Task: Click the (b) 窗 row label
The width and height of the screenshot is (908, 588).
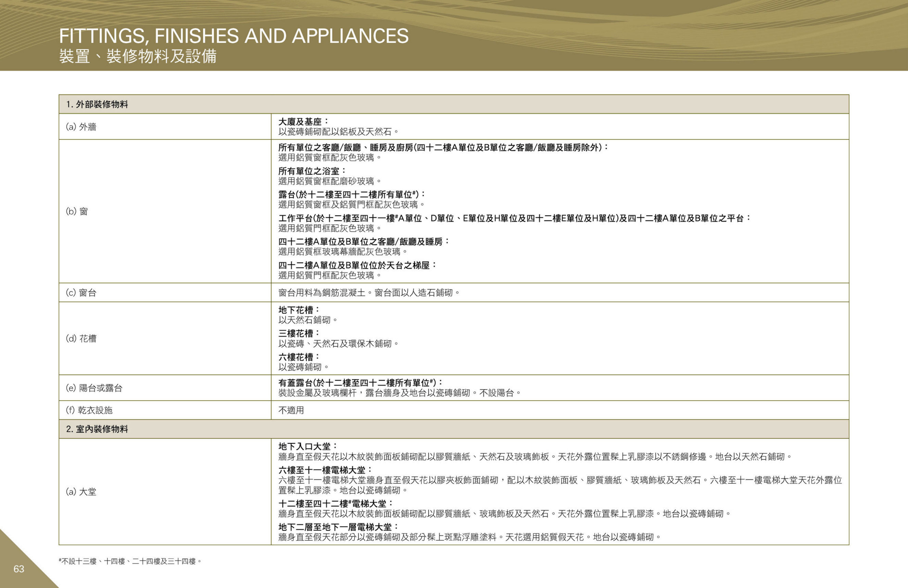Action: (77, 211)
